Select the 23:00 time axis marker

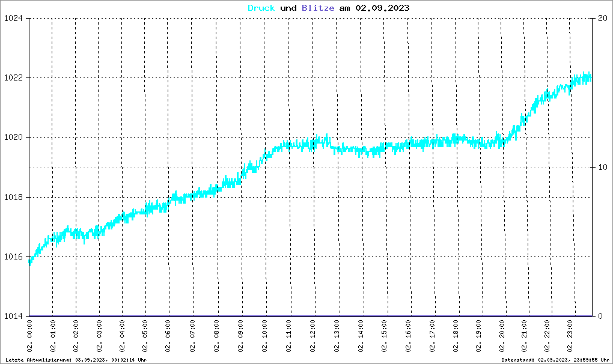pos(573,338)
